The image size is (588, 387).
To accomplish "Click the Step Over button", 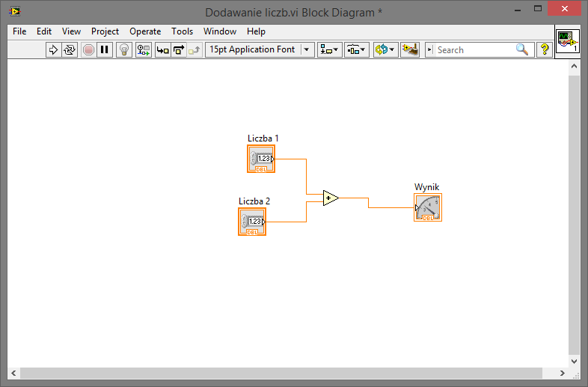I will 179,50.
